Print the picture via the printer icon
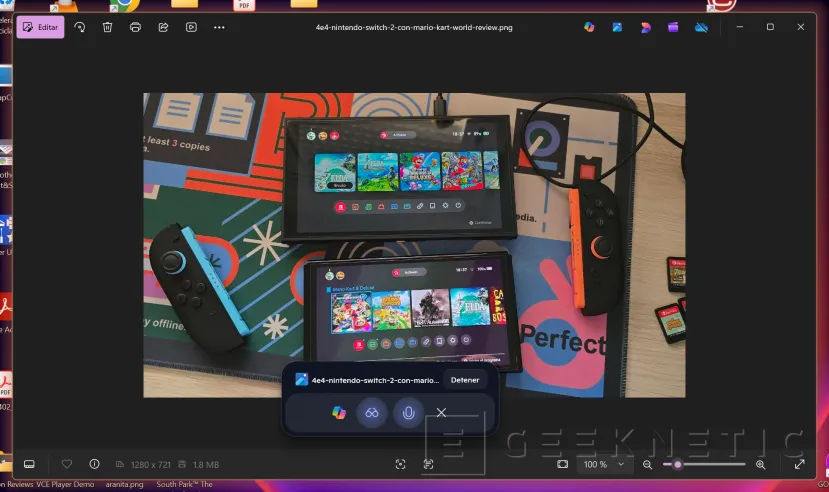Screen dimensions: 829x492 [135, 27]
